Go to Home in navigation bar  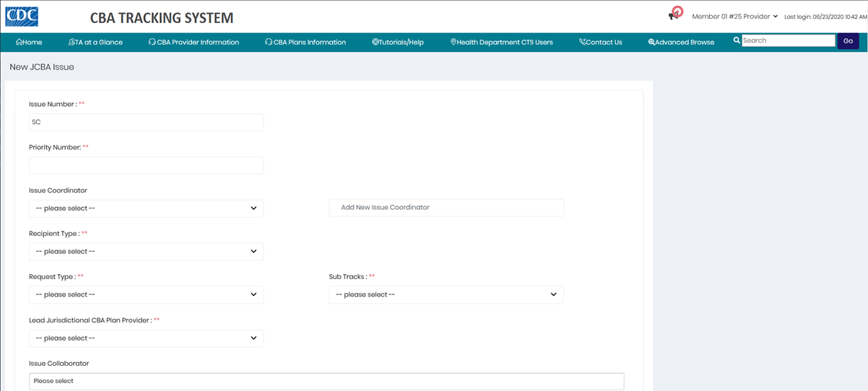(x=29, y=43)
